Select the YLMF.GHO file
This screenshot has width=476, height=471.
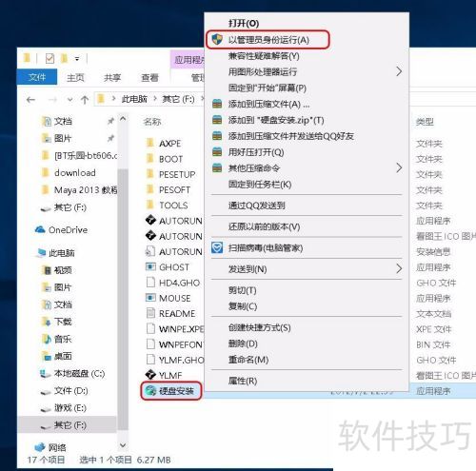[182, 360]
